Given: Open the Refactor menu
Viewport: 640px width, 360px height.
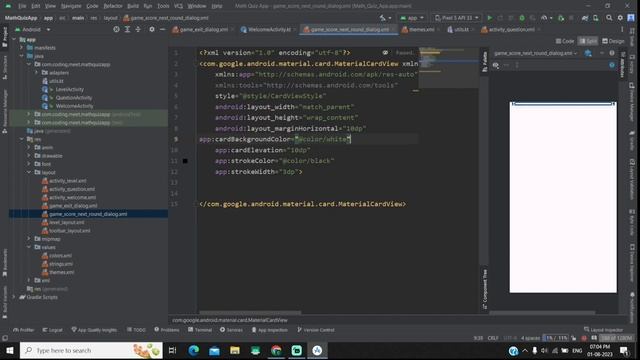Looking at the screenshot, I should pos(113,6).
